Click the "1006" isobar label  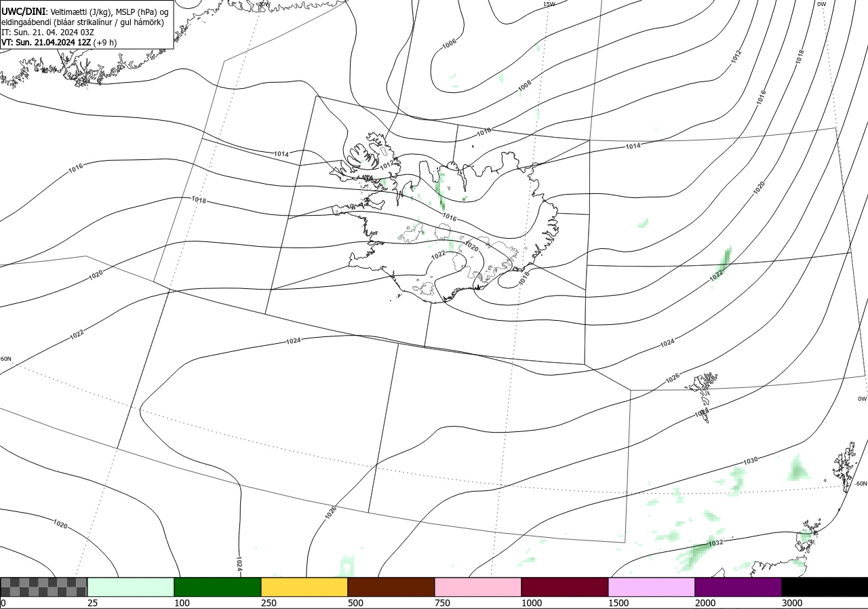449,44
